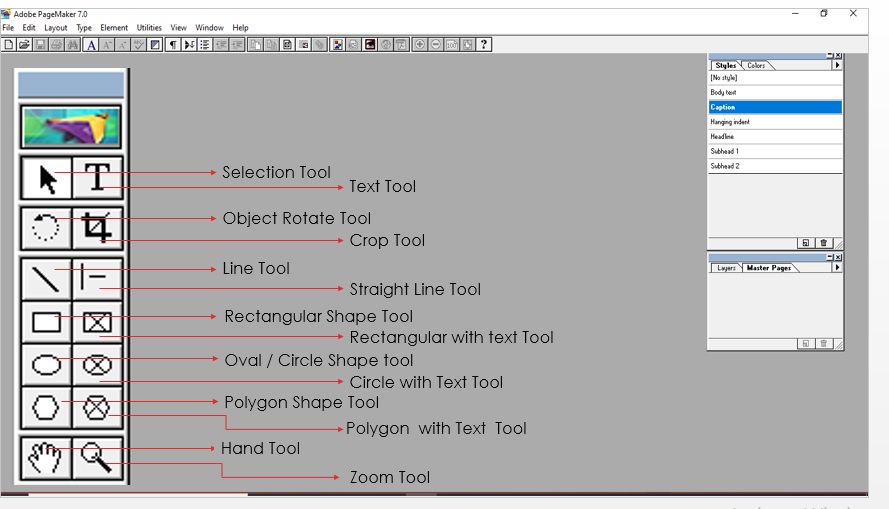Open Fill and Stroke toolbar icon
This screenshot has height=509, width=889.
coord(155,45)
